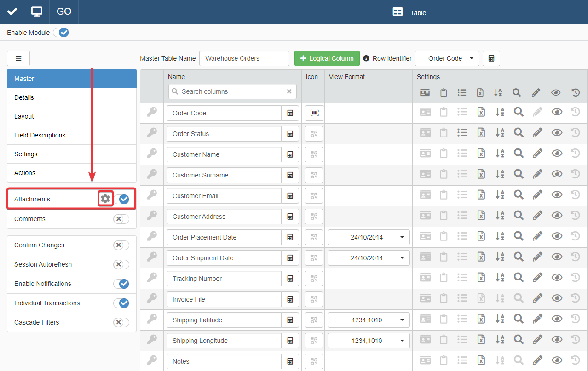Click the barcode icon for Order Code

pos(314,113)
